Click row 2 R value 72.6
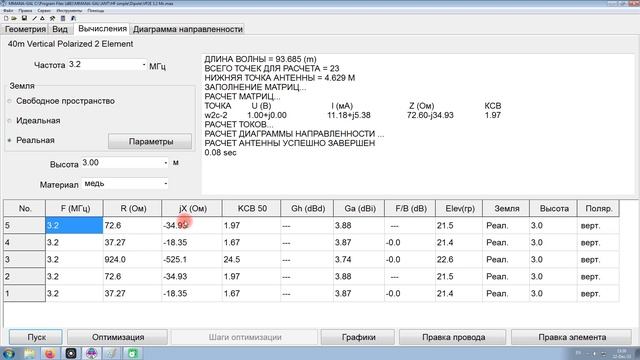 (132, 277)
